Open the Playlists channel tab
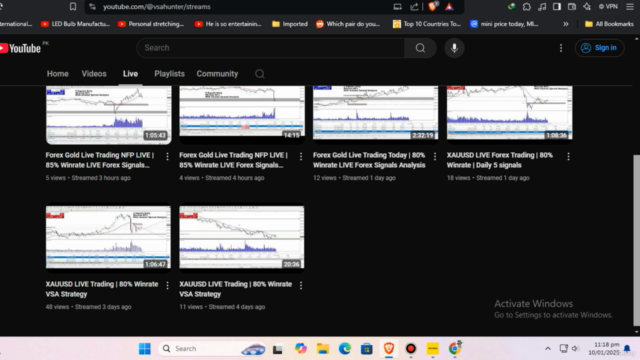 point(169,74)
